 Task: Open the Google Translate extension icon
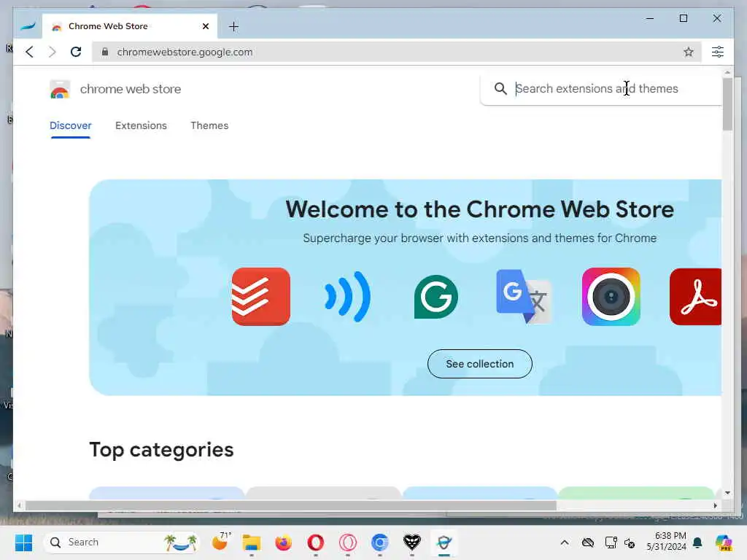coord(524,297)
